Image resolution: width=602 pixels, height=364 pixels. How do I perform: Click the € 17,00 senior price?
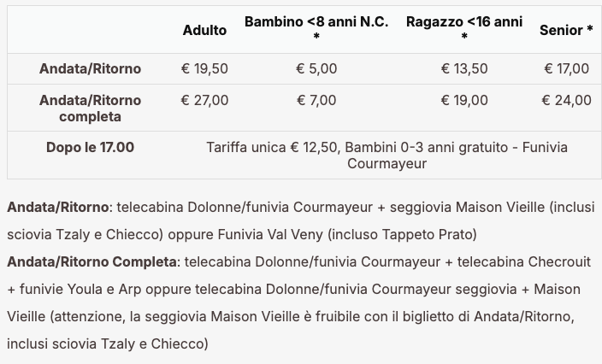566,69
